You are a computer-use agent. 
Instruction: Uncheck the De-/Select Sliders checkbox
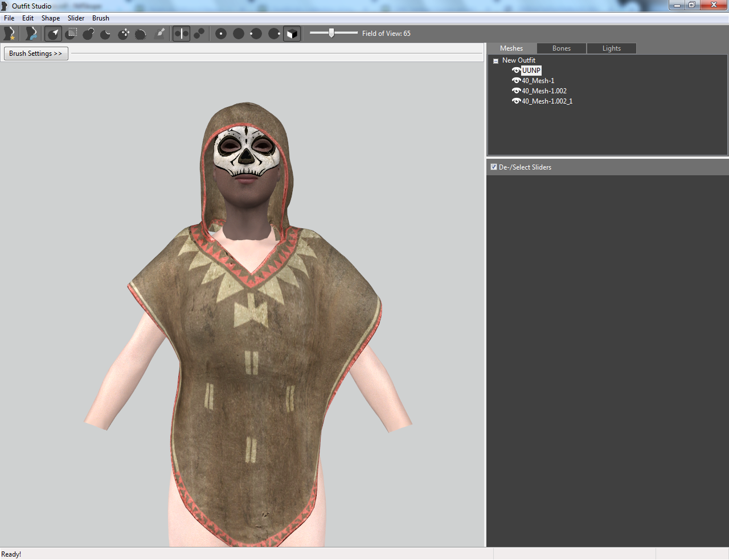(x=494, y=167)
